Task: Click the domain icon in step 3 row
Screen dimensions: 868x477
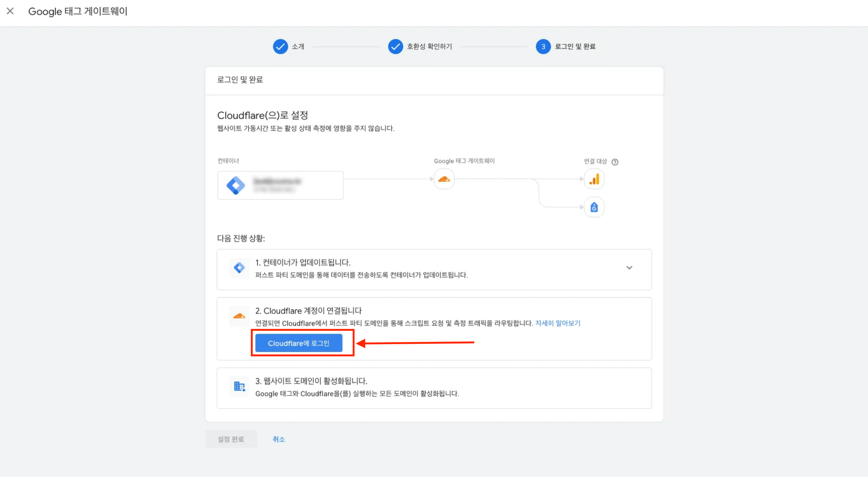Action: click(239, 386)
